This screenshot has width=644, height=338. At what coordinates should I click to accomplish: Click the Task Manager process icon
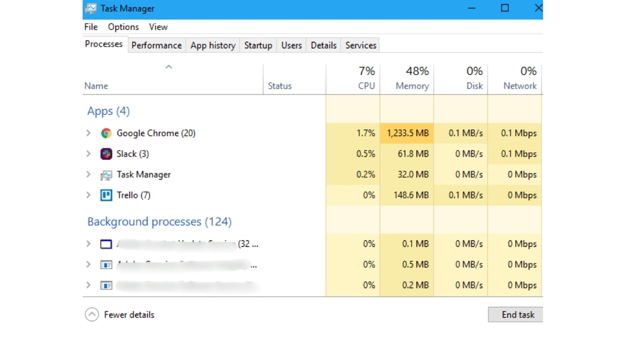point(107,174)
